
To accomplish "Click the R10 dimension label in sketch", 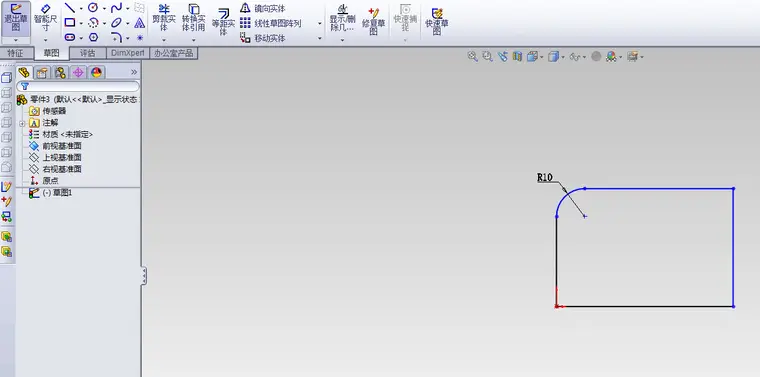I will 545,178.
